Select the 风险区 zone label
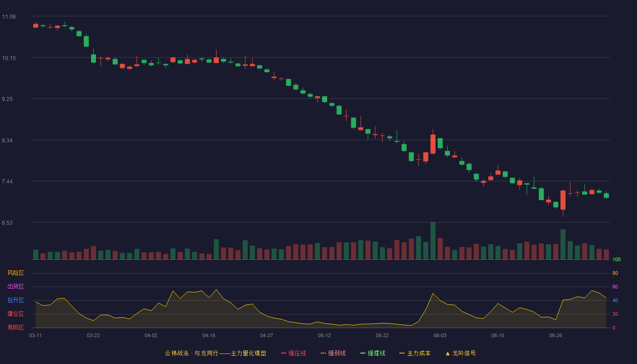Image resolution: width=637 pixels, height=364 pixels. pyautogui.click(x=15, y=273)
